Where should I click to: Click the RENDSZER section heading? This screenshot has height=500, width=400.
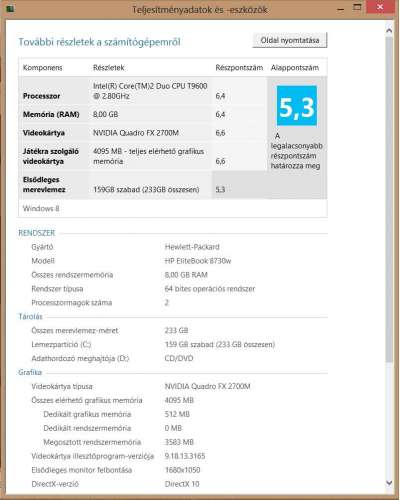37,233
